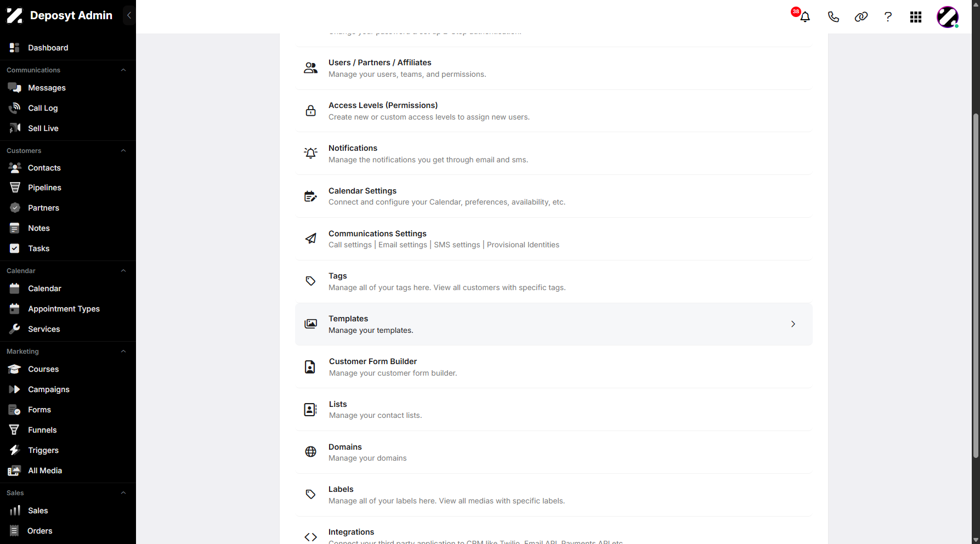Open Email settings link
Viewport: 980px width, 544px height.
[x=403, y=245]
